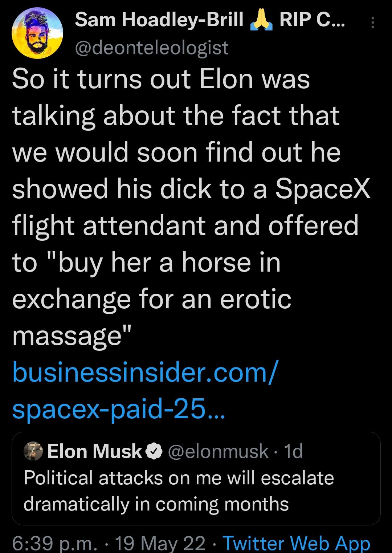The height and width of the screenshot is (553, 392).
Task: Click Elon Musk's profile picture in quoted tweet
Action: (x=32, y=451)
